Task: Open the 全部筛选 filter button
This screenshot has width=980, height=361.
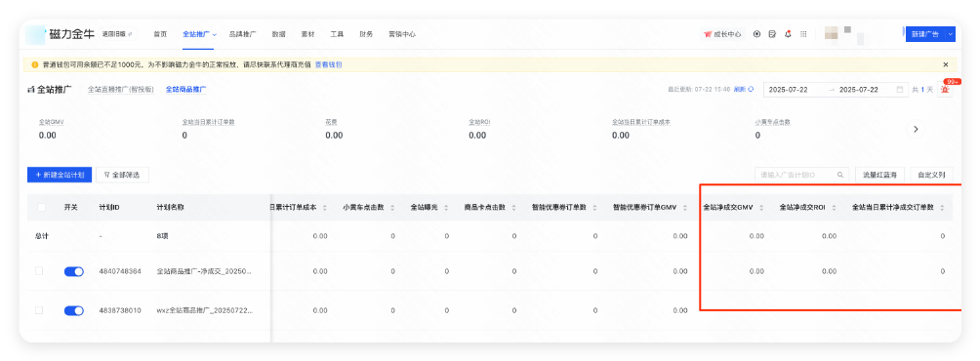Action: pos(123,175)
